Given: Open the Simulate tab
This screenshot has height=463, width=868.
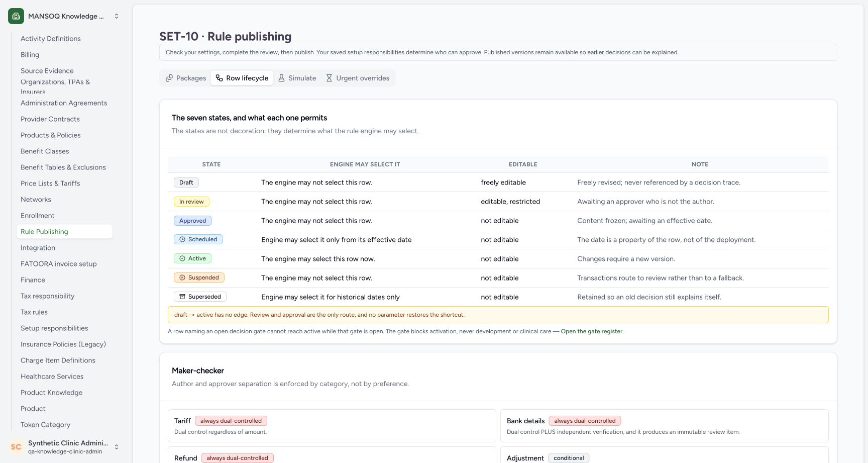Looking at the screenshot, I should (x=297, y=78).
